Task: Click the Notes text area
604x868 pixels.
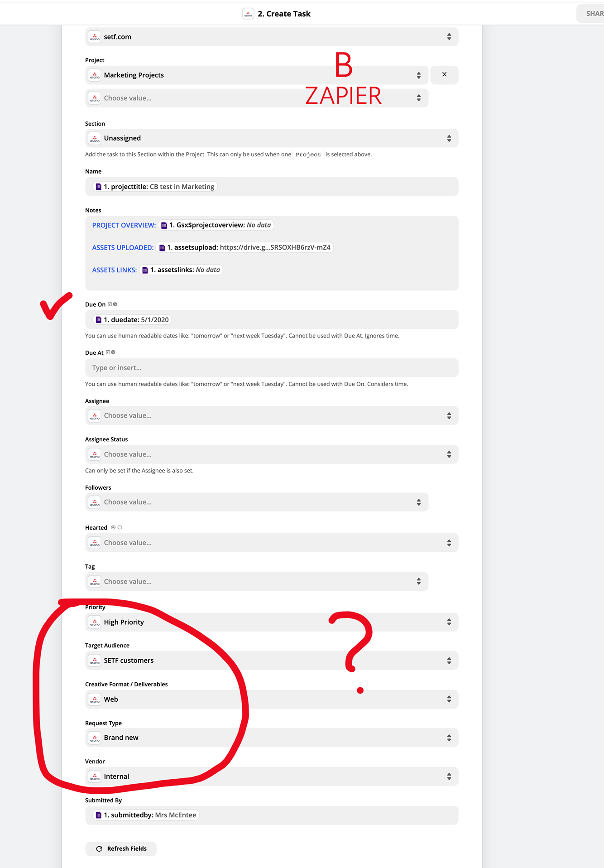Action: [272, 253]
